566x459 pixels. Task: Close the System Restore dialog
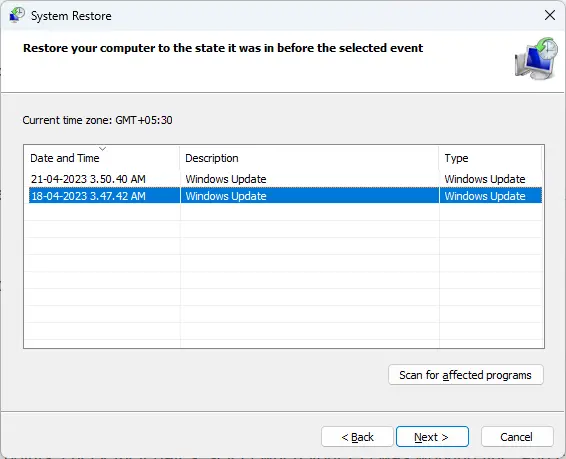tap(550, 15)
